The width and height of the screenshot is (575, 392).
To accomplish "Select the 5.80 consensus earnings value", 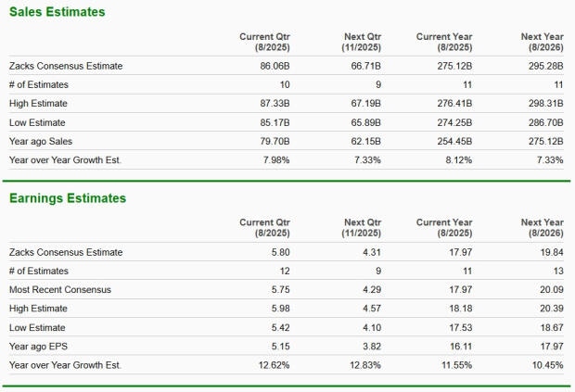I will pos(279,252).
